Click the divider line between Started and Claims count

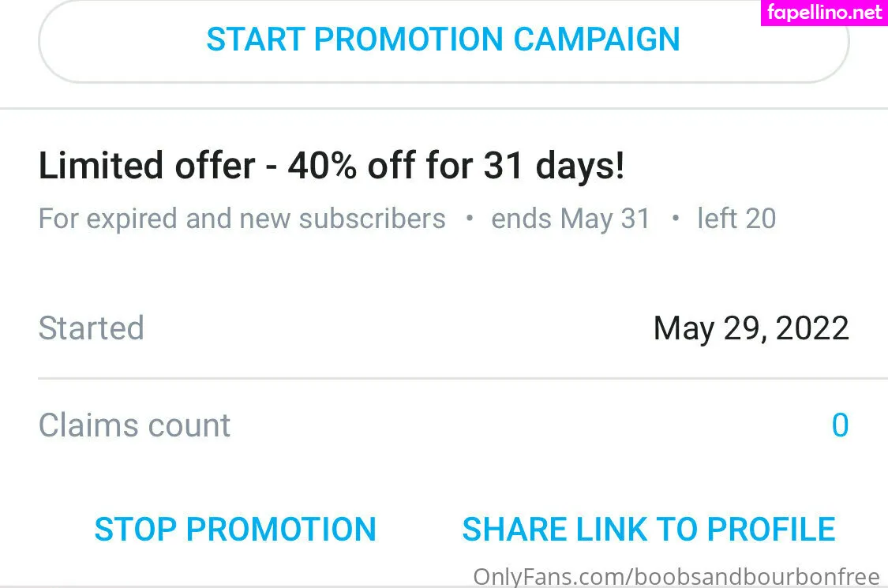point(463,378)
